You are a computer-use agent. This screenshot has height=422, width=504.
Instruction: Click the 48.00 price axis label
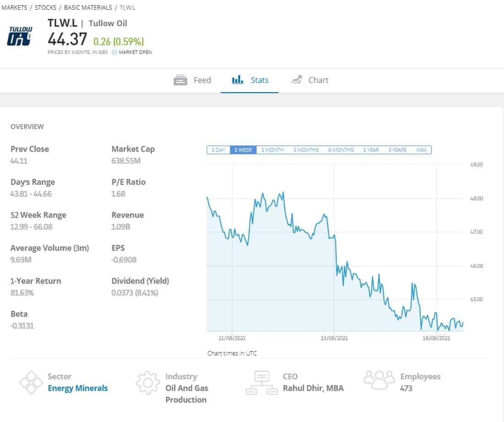pyautogui.click(x=477, y=198)
